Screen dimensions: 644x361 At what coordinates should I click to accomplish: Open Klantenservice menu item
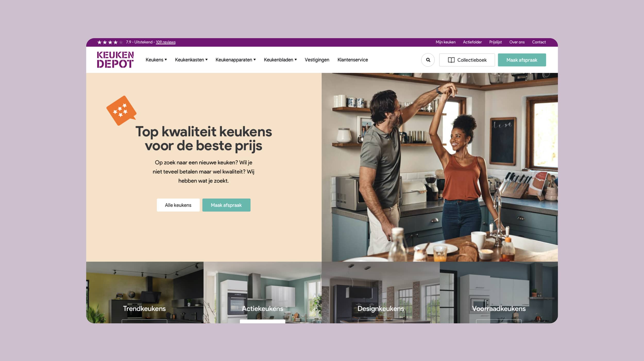click(353, 60)
